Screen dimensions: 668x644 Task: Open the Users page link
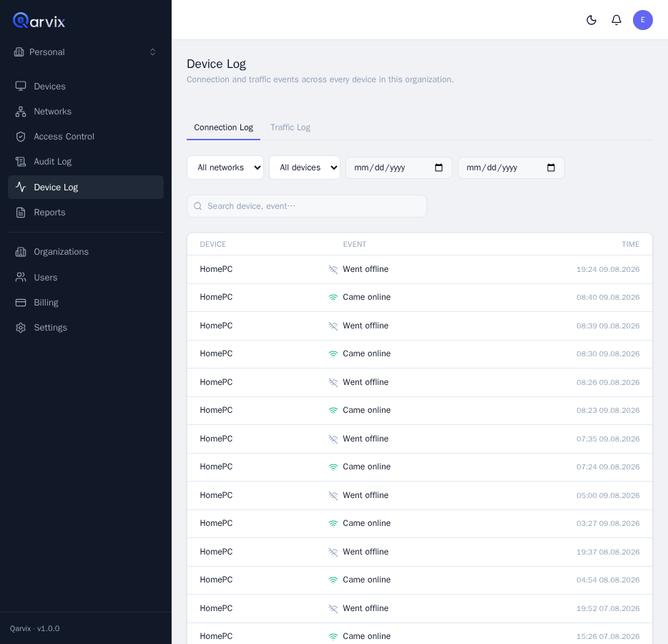pyautogui.click(x=86, y=277)
